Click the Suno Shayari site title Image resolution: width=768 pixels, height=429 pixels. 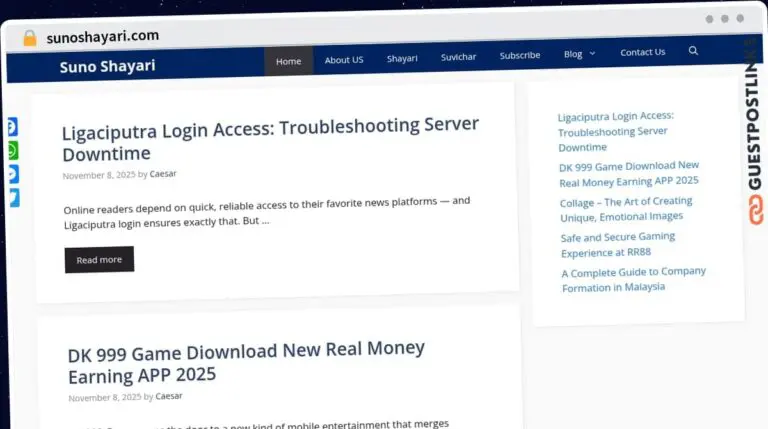(x=107, y=67)
